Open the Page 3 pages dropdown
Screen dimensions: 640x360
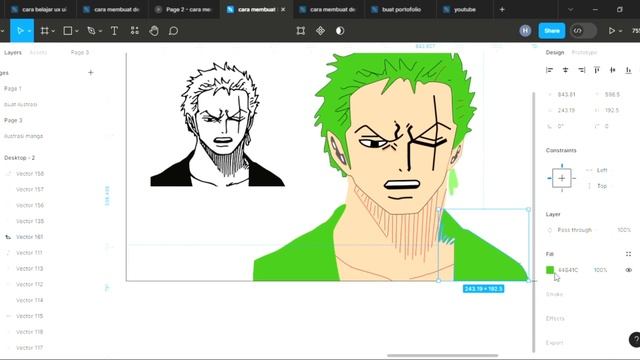coord(80,53)
